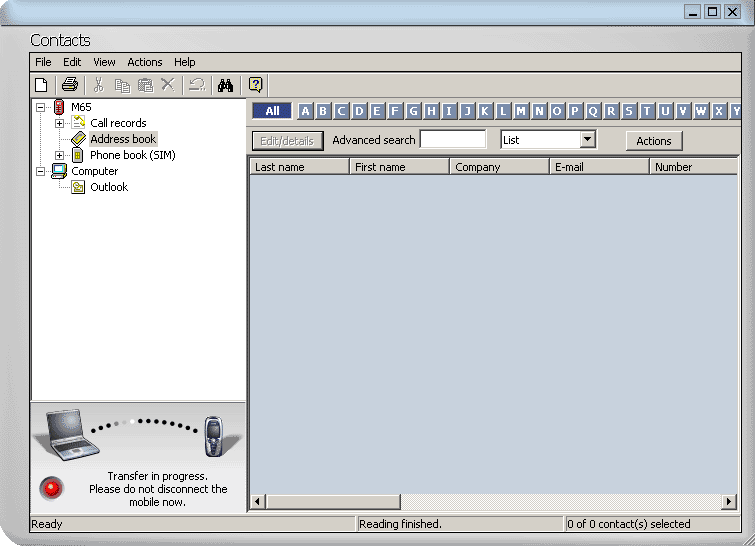Open the Edit menu
This screenshot has height=546, width=755.
(x=72, y=62)
